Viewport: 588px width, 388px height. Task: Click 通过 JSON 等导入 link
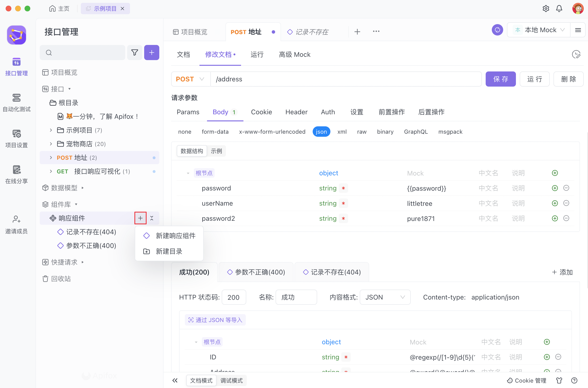tap(215, 320)
